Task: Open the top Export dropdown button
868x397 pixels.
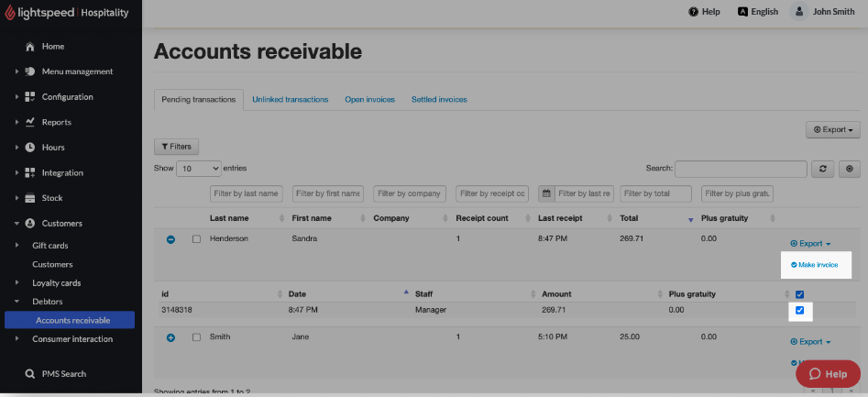Action: (x=832, y=130)
